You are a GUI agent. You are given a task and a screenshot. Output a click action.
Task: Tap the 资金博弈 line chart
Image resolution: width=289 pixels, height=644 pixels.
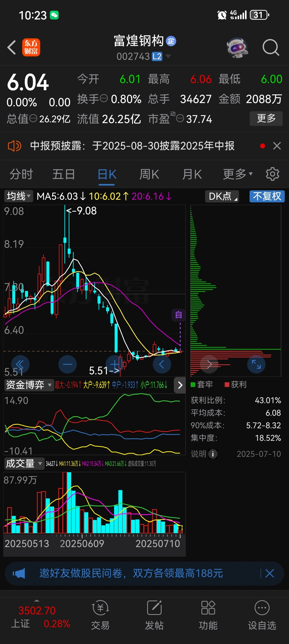click(94, 424)
